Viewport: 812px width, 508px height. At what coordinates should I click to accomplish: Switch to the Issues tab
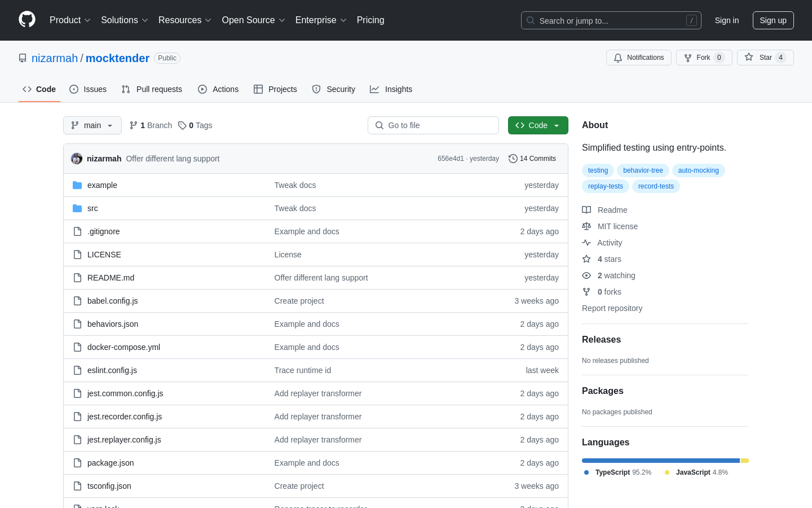pos(88,89)
